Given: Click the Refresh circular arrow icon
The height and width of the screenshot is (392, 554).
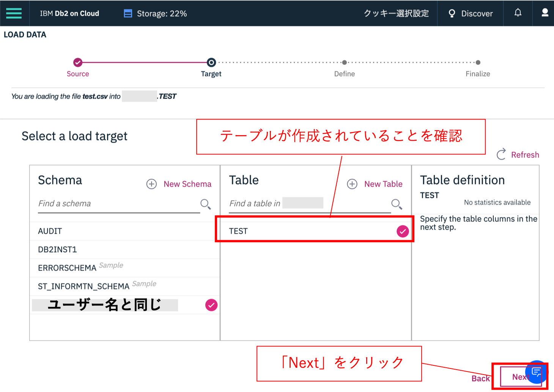Looking at the screenshot, I should [x=501, y=154].
